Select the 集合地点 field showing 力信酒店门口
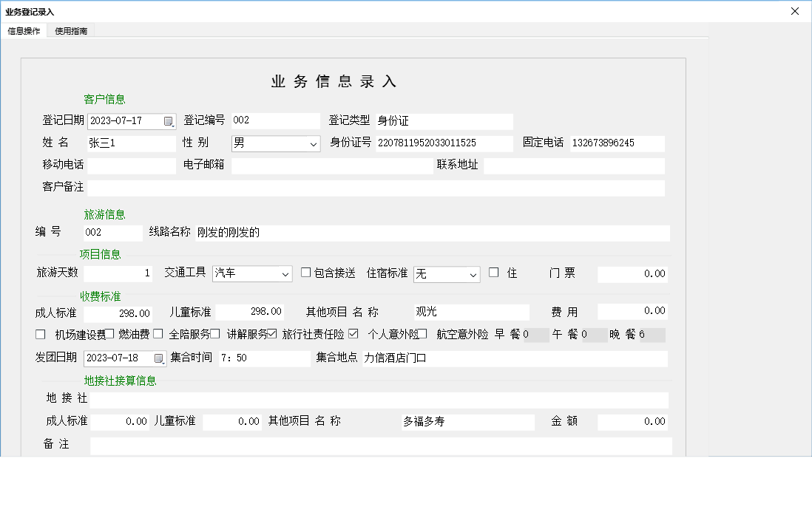The image size is (812, 515). point(518,358)
